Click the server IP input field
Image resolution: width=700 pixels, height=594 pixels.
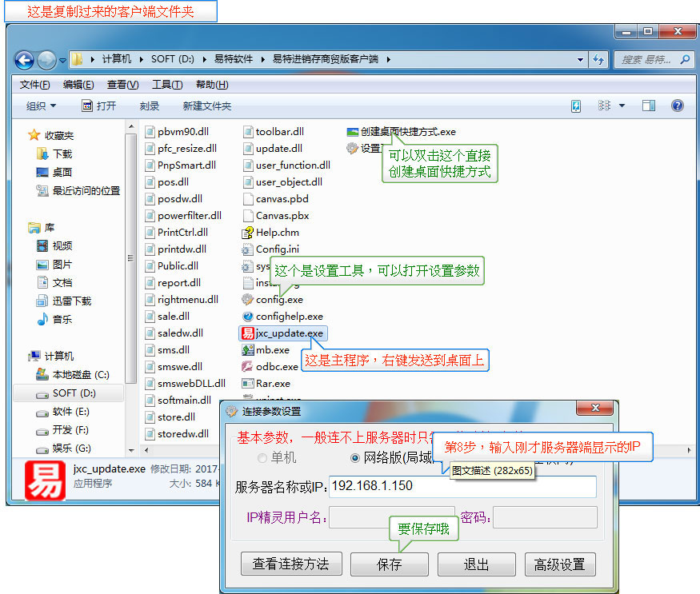coord(462,487)
